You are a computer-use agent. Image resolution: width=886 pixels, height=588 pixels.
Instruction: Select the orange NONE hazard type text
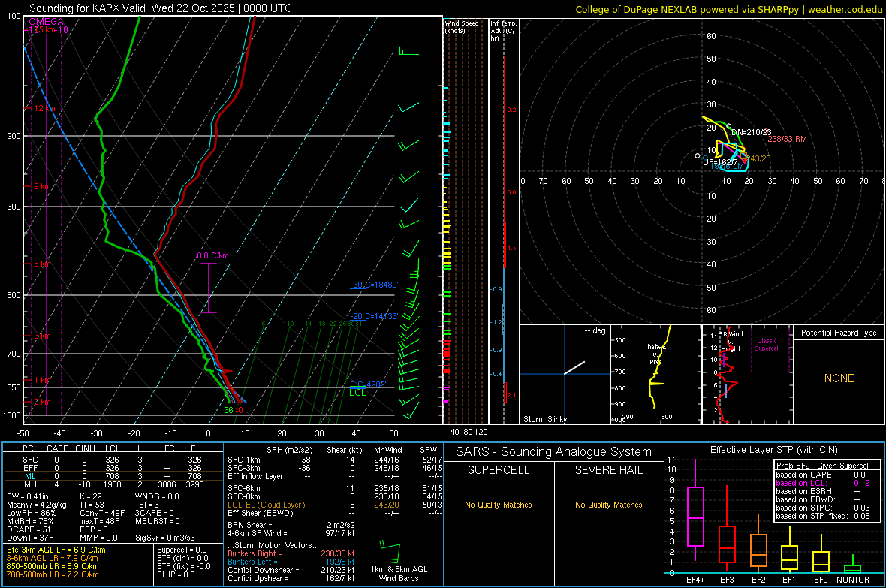839,378
